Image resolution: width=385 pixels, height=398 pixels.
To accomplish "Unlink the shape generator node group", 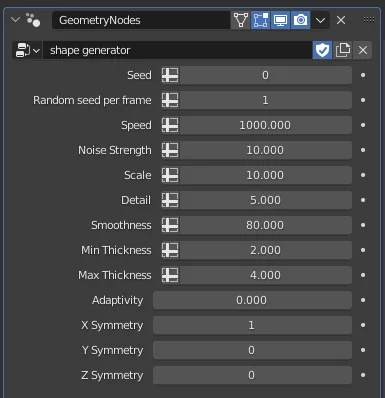I will click(x=363, y=50).
